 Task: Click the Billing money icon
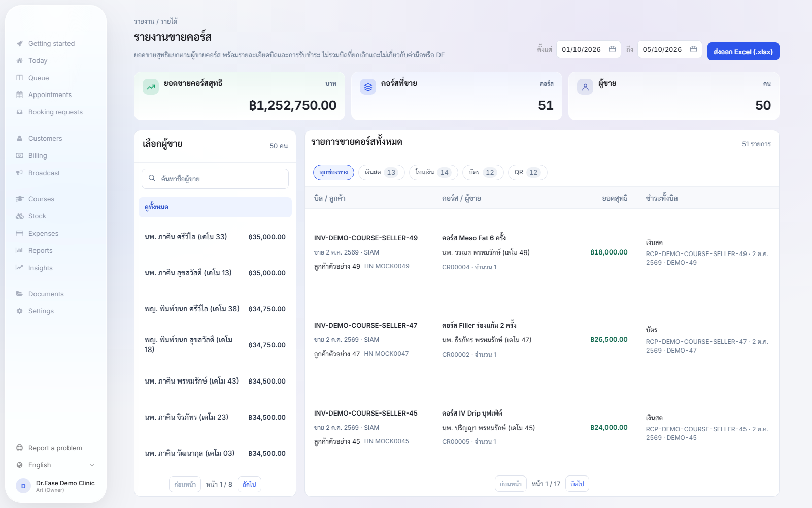[x=19, y=156]
